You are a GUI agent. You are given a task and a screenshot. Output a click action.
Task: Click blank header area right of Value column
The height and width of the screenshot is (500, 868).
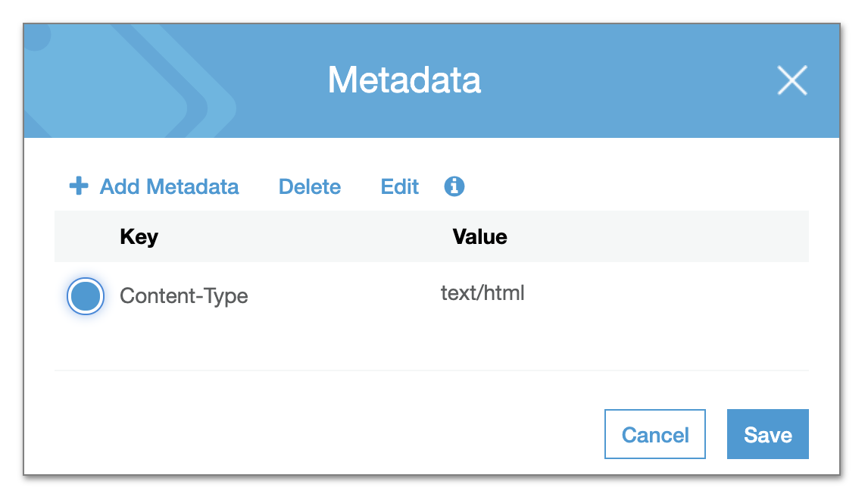659,237
